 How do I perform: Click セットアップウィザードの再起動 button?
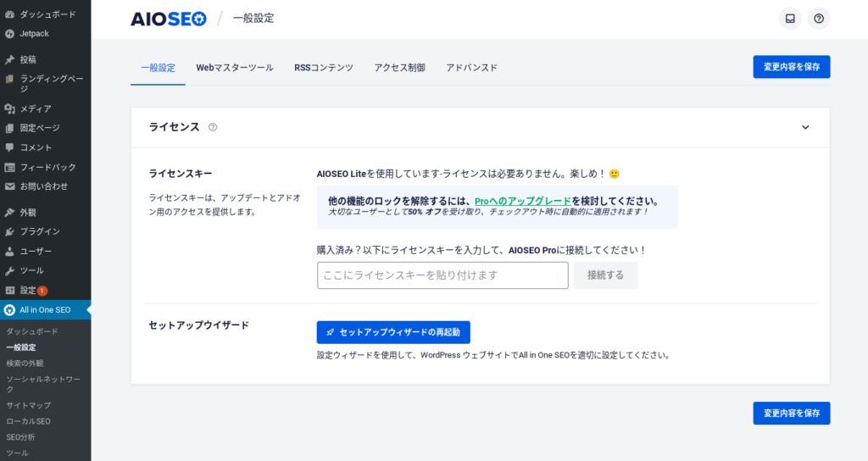tap(393, 332)
